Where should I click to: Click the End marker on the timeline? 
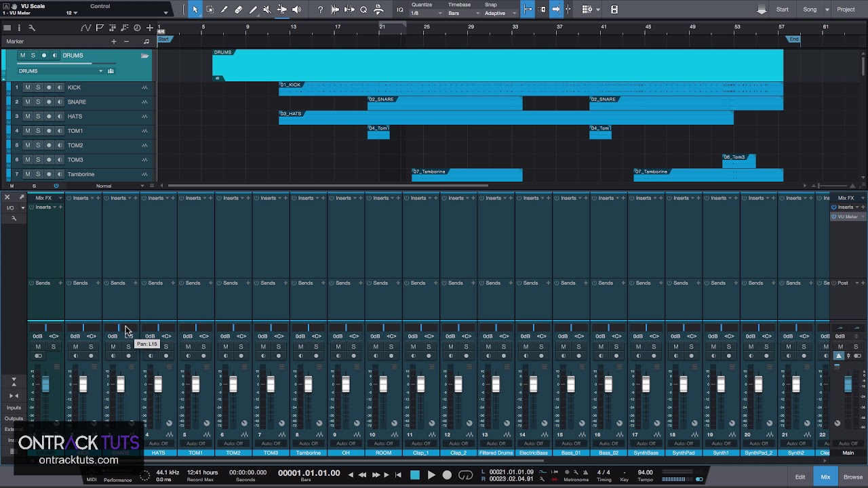click(x=793, y=39)
